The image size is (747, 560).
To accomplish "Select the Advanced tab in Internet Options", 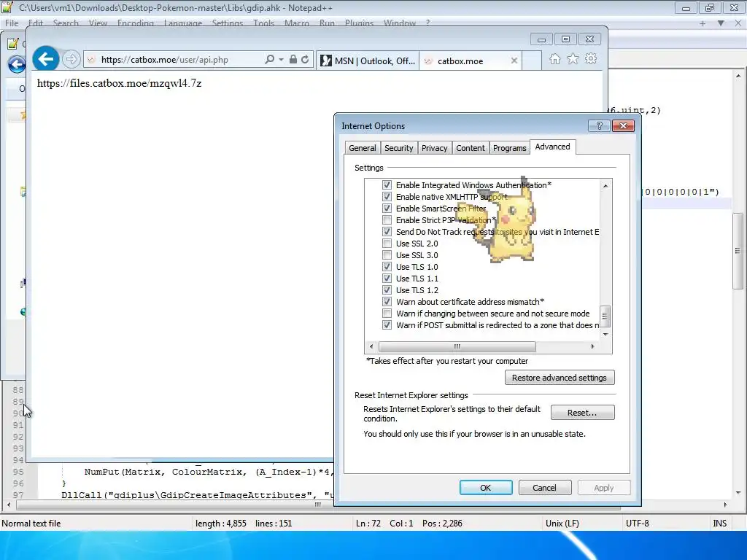I will pyautogui.click(x=552, y=147).
